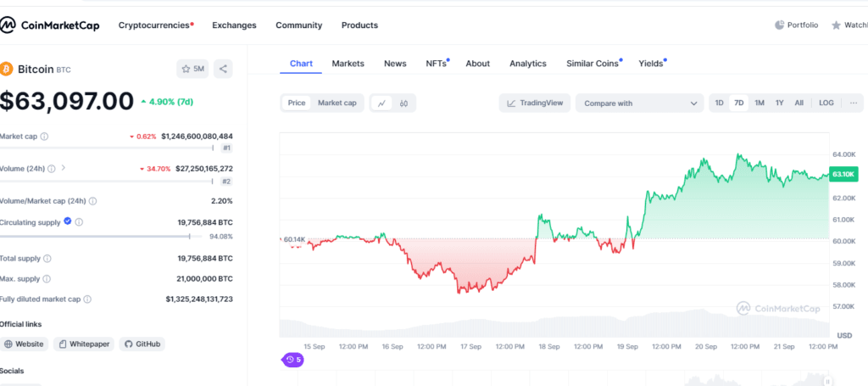Open the TradingView chart button
868x386 pixels.
point(535,103)
